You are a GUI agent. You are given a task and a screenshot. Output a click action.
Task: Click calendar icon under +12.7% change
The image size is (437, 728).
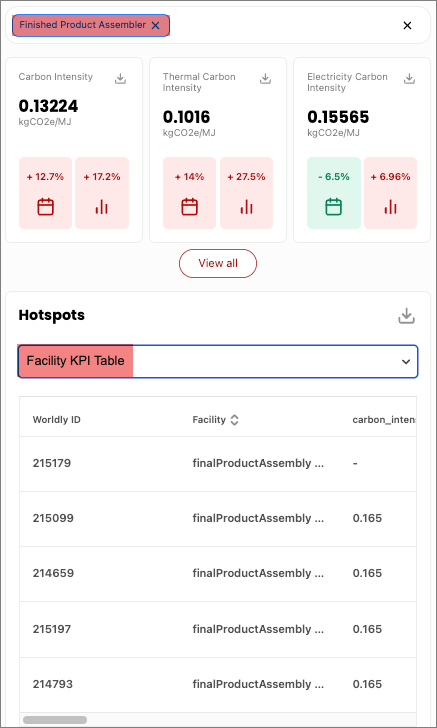(46, 207)
